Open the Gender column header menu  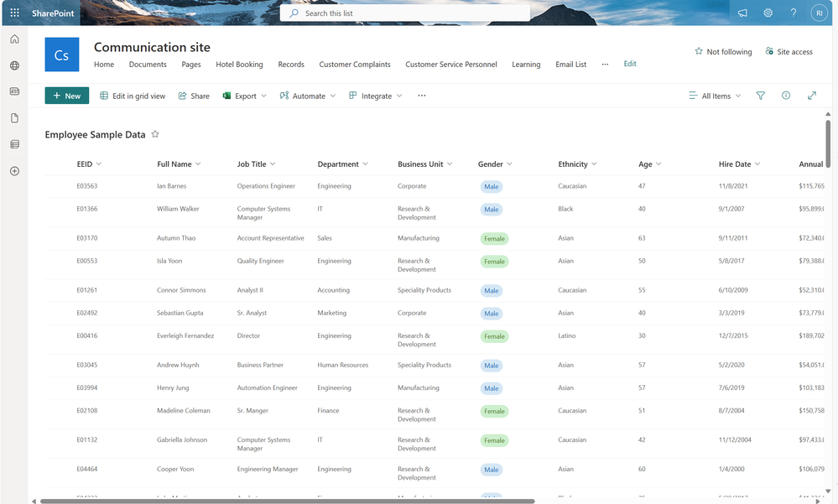[495, 164]
